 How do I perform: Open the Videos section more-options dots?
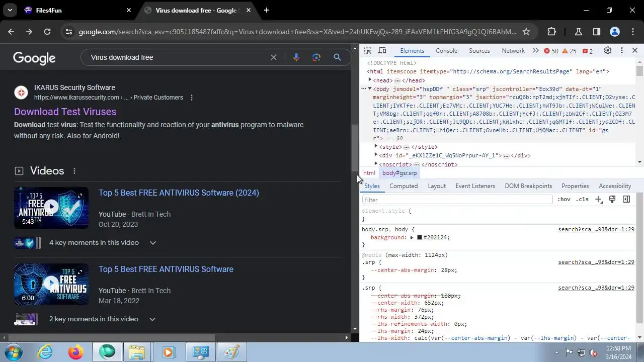[x=74, y=171]
